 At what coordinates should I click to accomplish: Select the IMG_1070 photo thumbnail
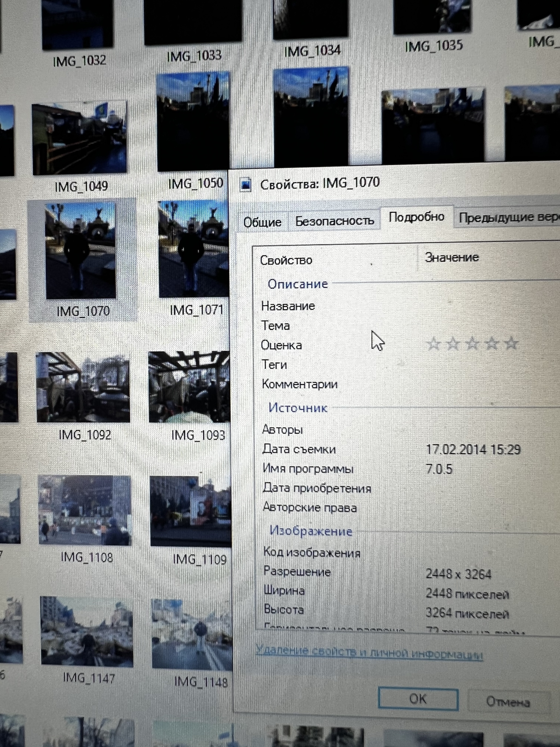(x=81, y=251)
